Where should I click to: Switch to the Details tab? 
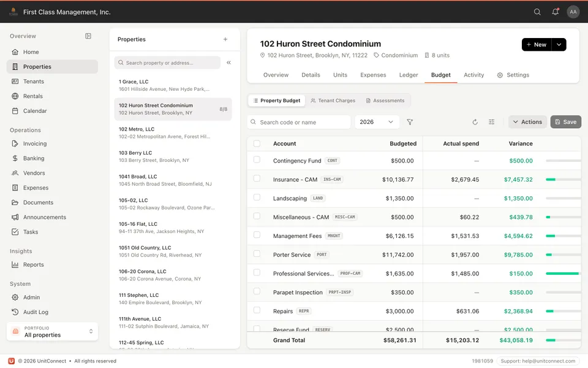(x=311, y=75)
